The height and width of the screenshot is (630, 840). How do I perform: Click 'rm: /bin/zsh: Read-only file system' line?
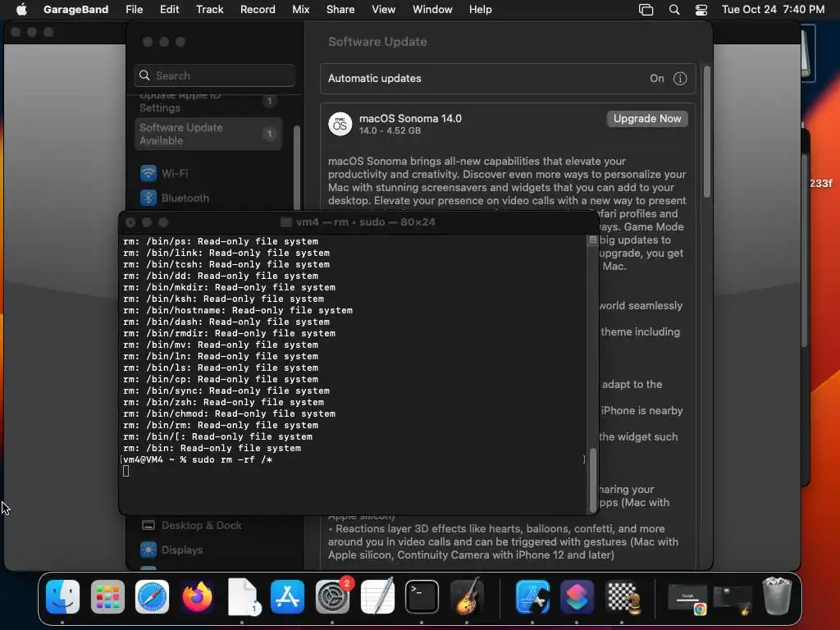point(223,402)
